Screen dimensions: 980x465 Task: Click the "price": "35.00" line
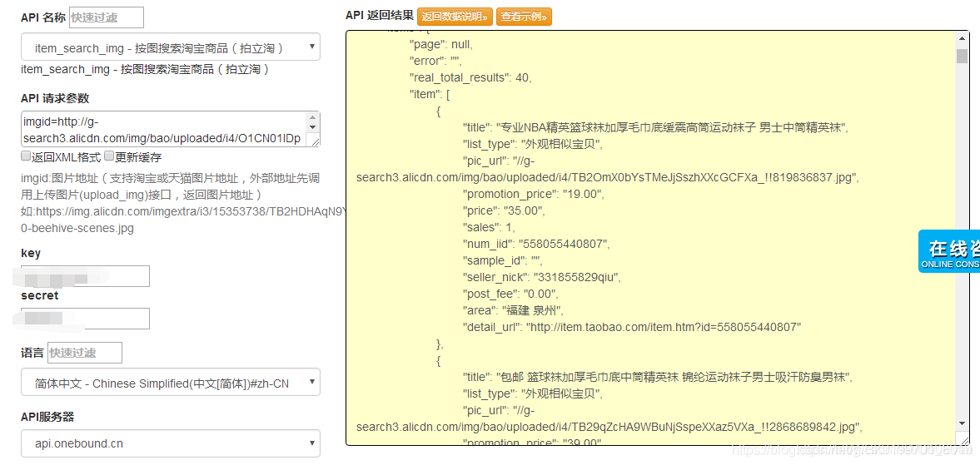(x=504, y=210)
